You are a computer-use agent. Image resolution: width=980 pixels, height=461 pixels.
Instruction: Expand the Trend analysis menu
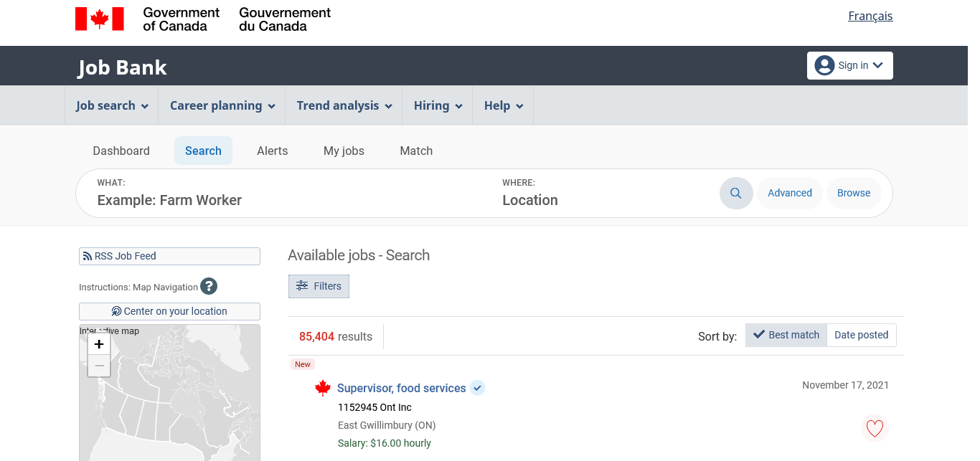(x=344, y=105)
